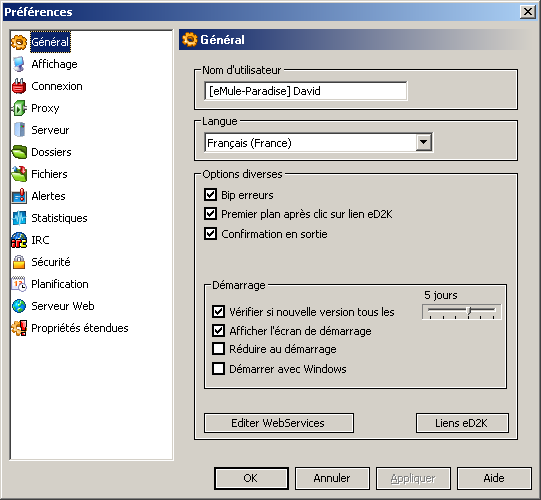Open the Langue dropdown arrow

423,142
